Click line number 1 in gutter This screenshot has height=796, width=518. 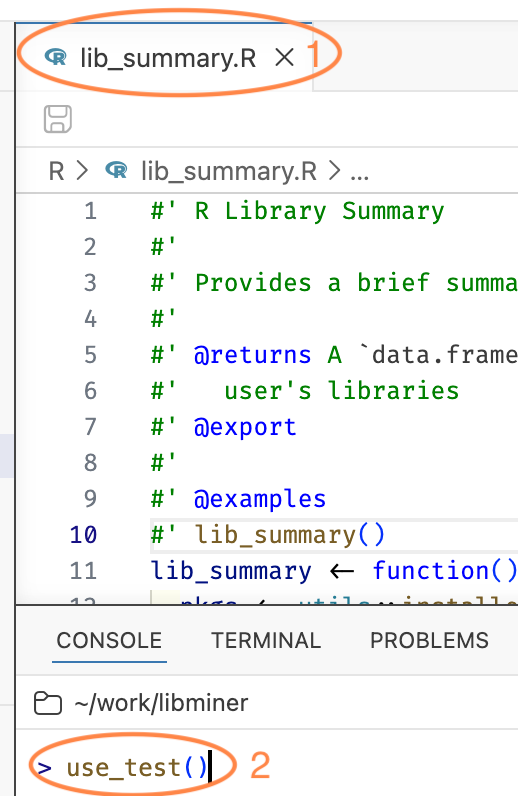coord(90,211)
